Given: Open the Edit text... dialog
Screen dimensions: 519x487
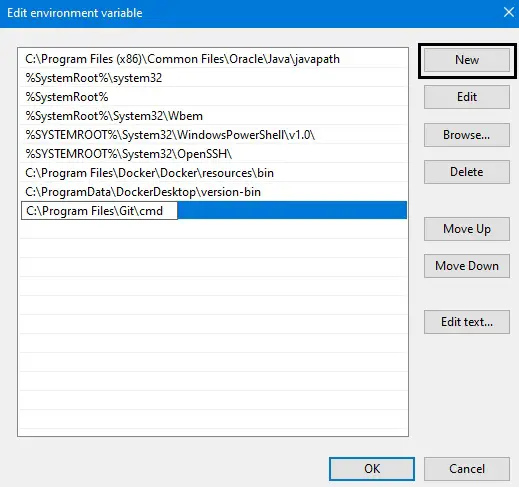Looking at the screenshot, I should click(x=467, y=322).
